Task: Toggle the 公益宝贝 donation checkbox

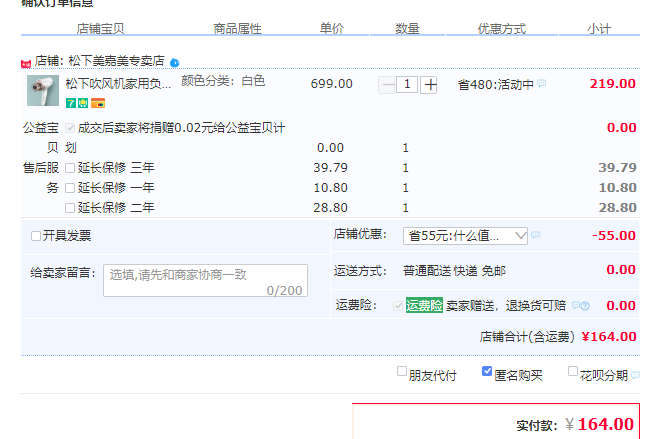Action: (70, 128)
